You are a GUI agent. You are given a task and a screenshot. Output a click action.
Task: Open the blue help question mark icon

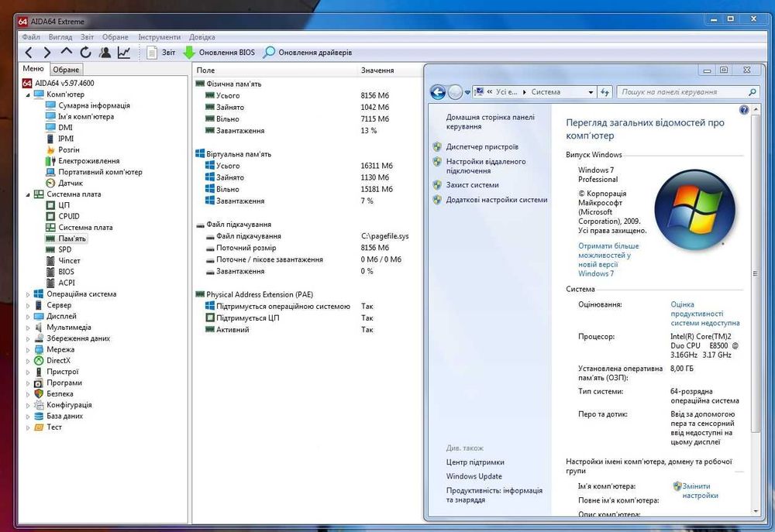pos(744,111)
